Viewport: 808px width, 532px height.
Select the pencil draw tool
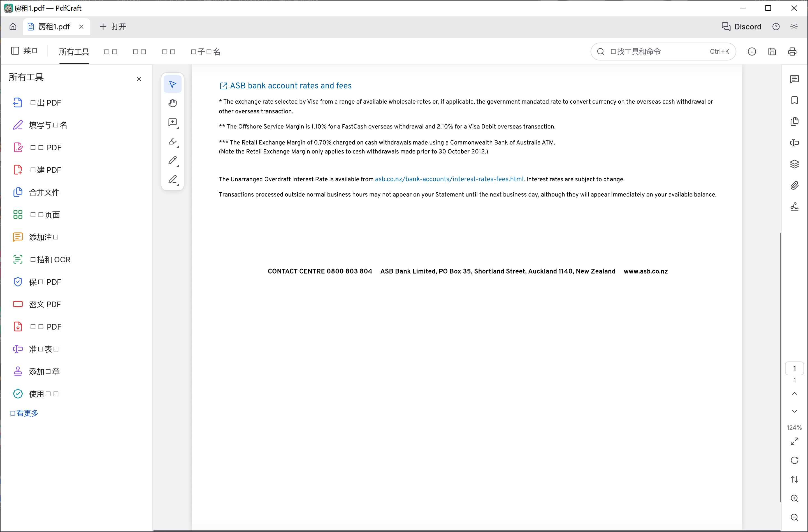point(173,160)
